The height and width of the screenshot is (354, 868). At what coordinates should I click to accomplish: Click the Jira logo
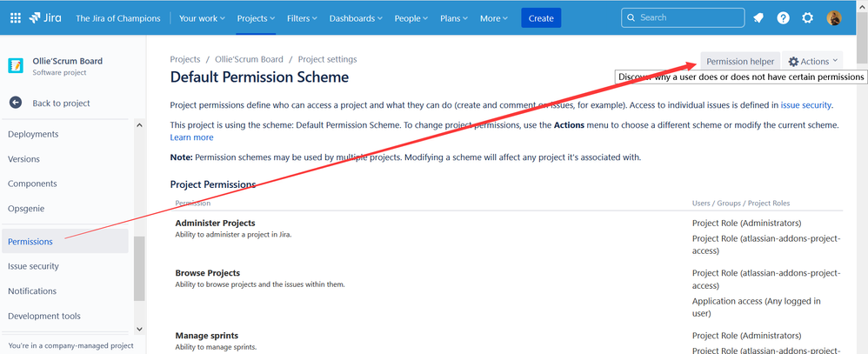point(47,17)
